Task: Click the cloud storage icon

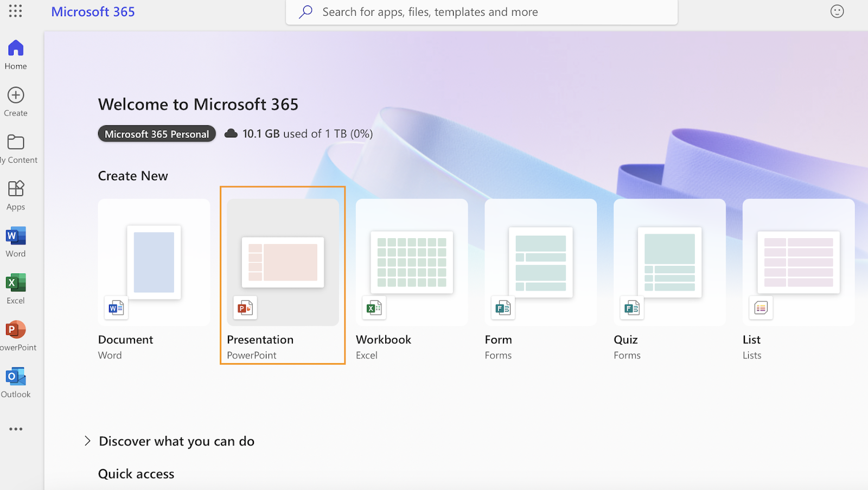Action: click(x=231, y=133)
